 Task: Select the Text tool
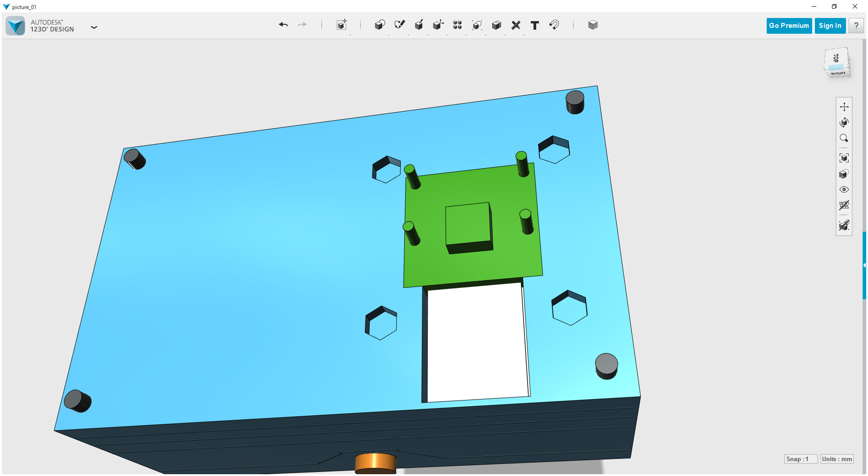click(x=535, y=25)
